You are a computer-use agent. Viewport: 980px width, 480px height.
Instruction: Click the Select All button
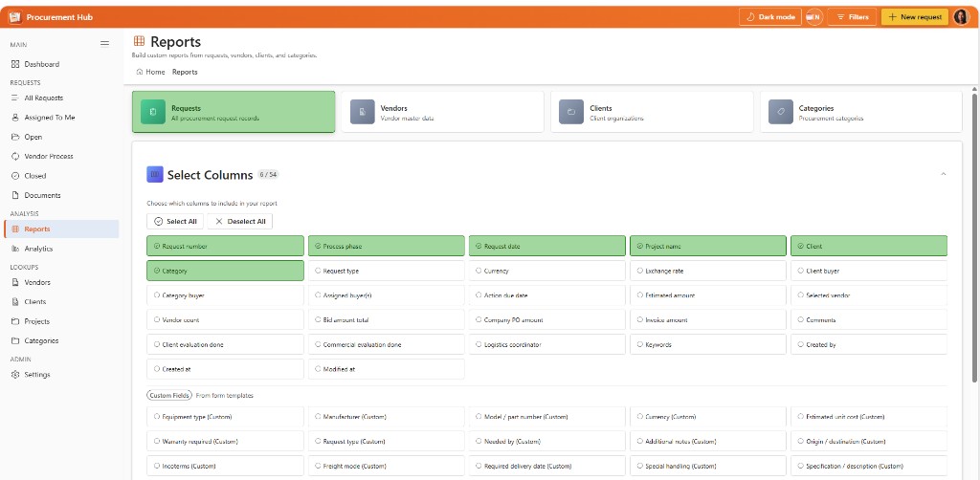click(x=175, y=222)
